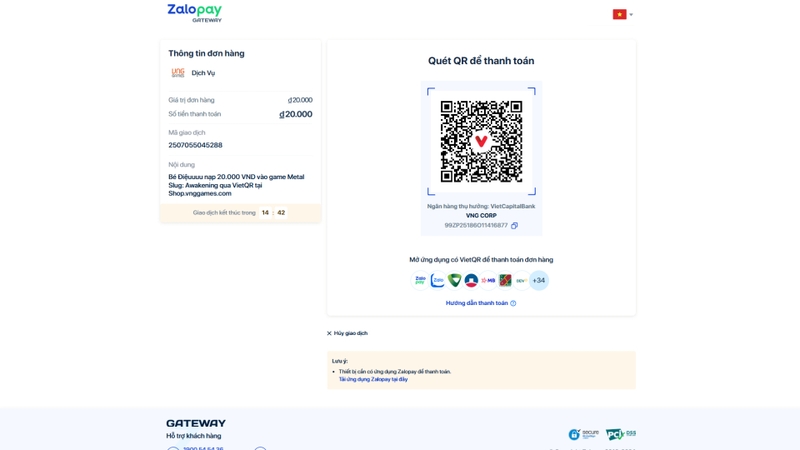This screenshot has height=450, width=800.
Task: Click the GATEWAY footer logo
Action: pos(196,423)
